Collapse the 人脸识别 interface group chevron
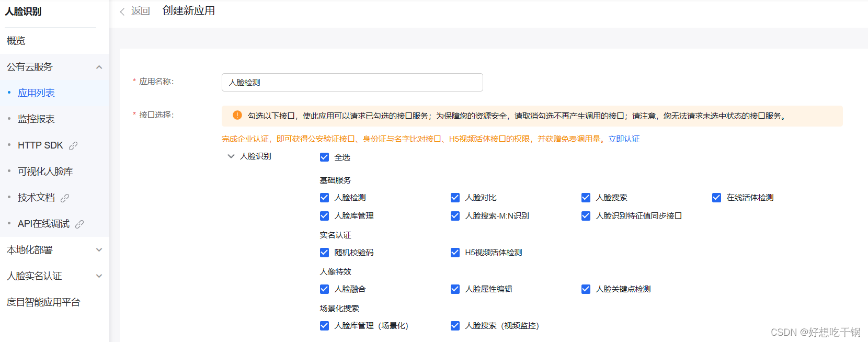The height and width of the screenshot is (342, 868). pyautogui.click(x=231, y=156)
